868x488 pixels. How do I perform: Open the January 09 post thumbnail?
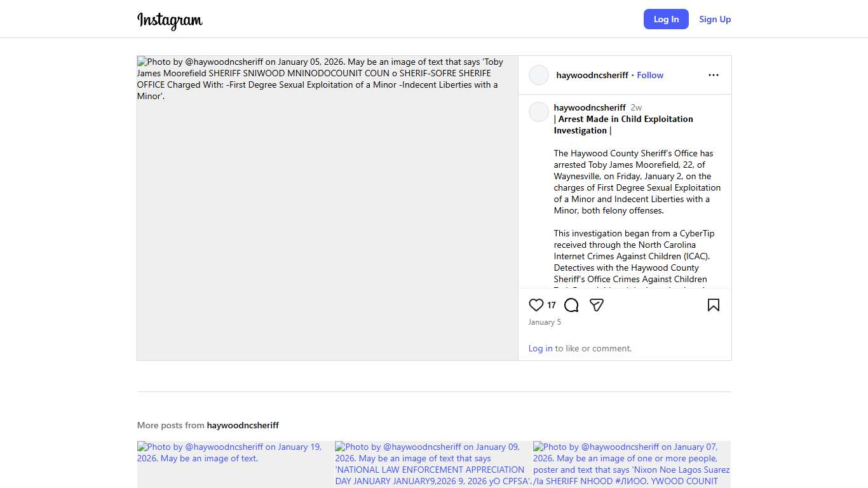click(x=433, y=464)
